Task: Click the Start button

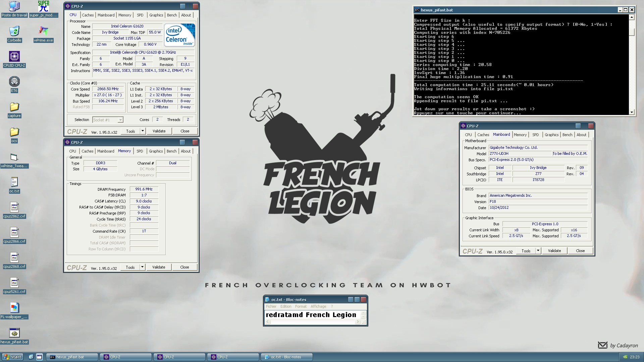Action: tap(12, 357)
